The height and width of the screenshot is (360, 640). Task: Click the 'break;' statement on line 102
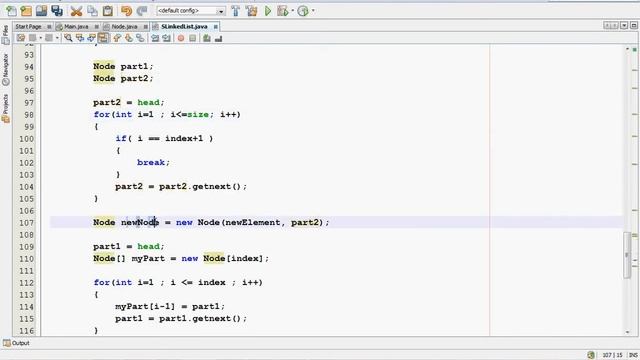tap(153, 162)
